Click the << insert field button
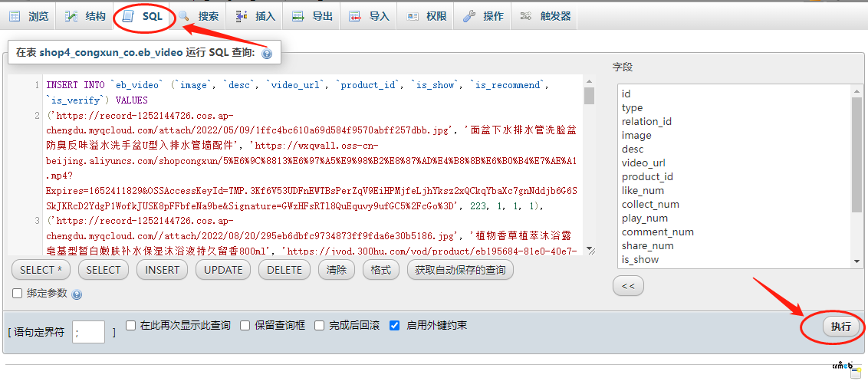Screen dimensions: 868x391 point(628,286)
